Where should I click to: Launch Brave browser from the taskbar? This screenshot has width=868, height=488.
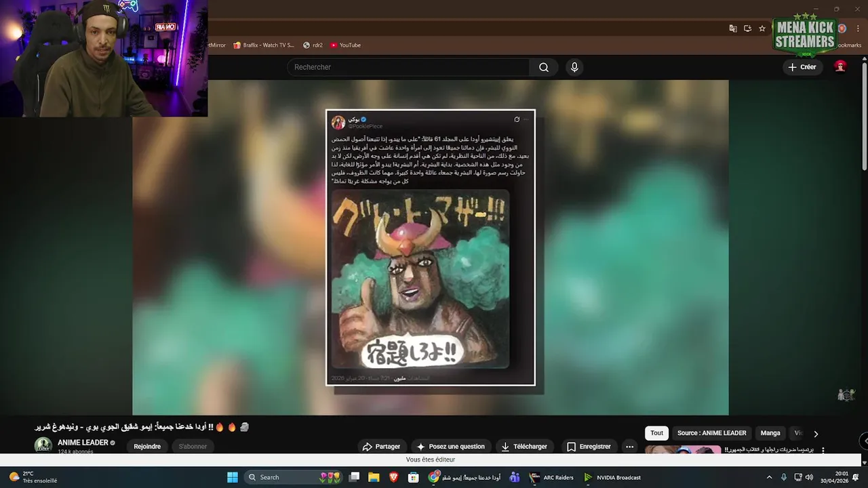pos(394,477)
